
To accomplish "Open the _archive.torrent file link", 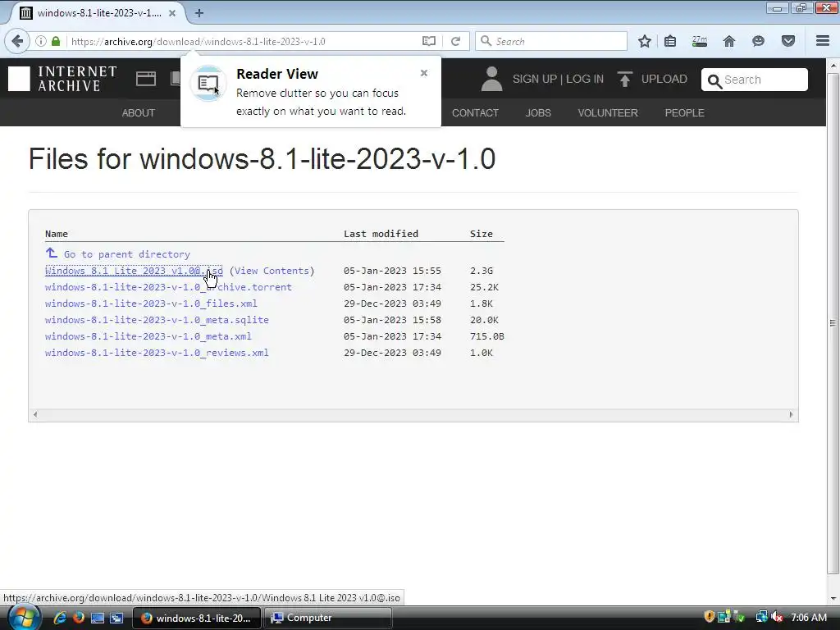I will (x=168, y=287).
